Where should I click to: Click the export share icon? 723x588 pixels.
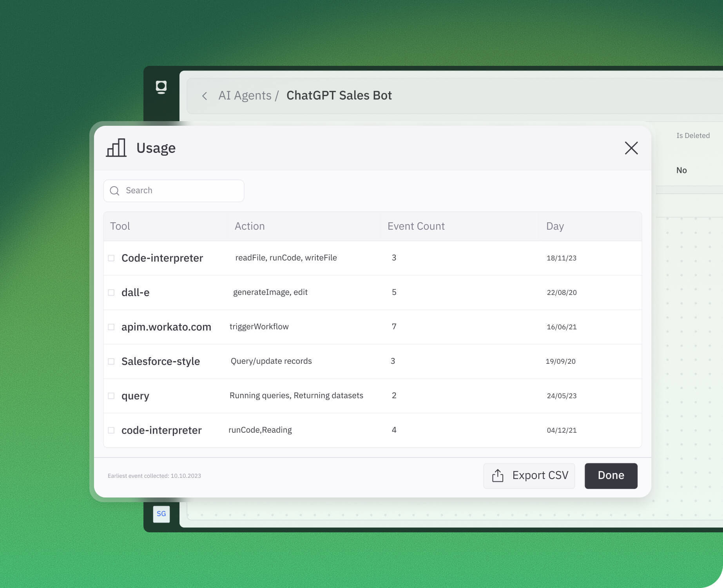(x=498, y=475)
